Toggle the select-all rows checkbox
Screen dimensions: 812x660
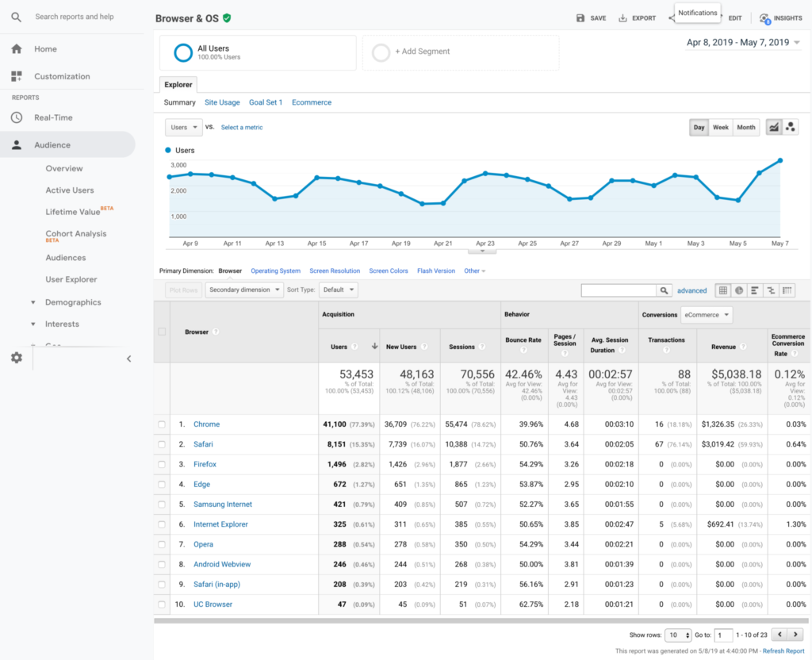[x=162, y=332]
